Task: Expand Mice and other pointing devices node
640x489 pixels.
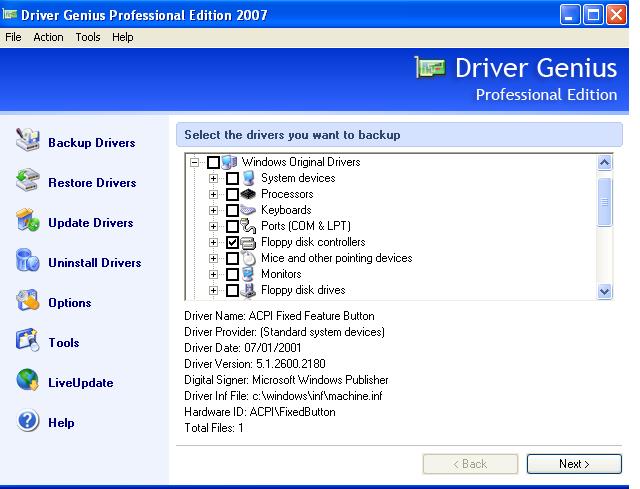Action: pos(213,258)
